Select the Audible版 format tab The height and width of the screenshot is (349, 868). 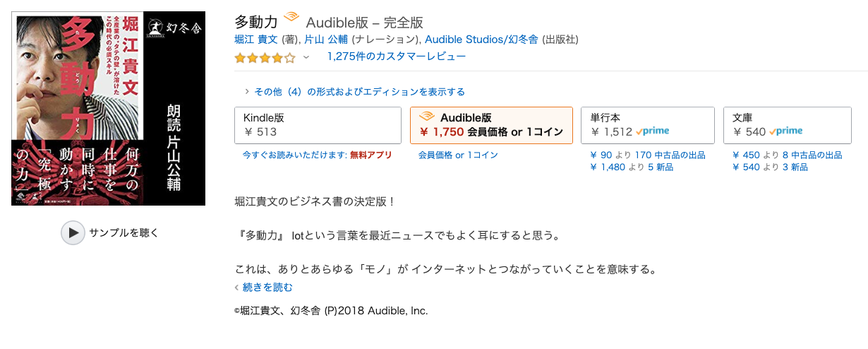(x=491, y=125)
